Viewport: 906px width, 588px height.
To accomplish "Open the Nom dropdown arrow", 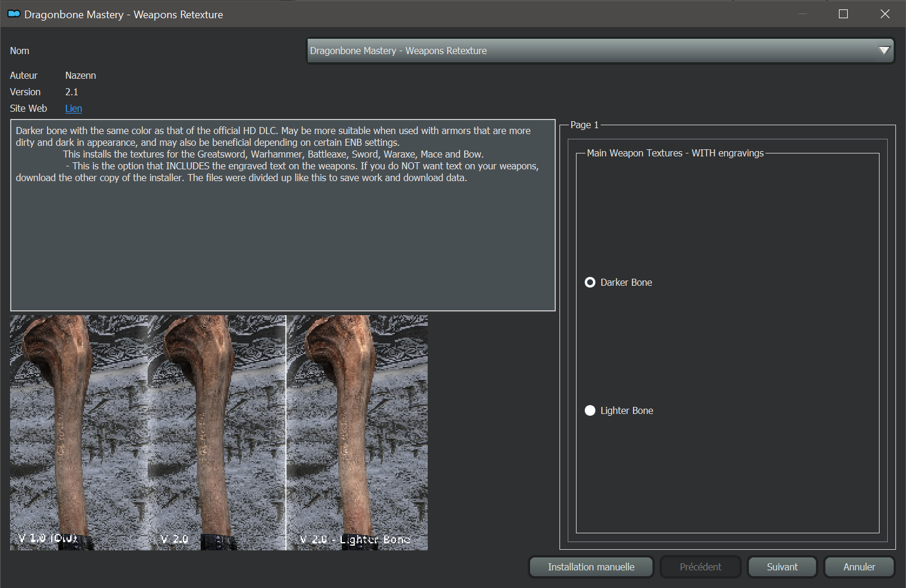I will (884, 51).
